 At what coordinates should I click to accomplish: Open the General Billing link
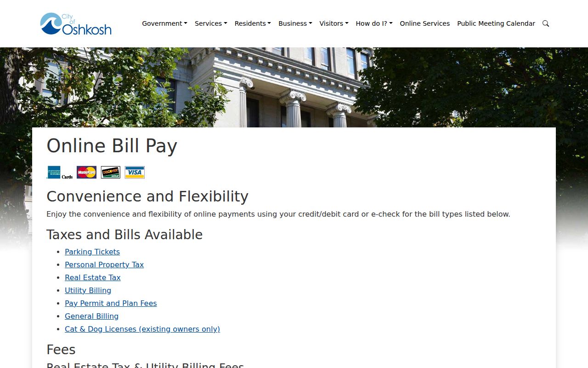click(91, 316)
